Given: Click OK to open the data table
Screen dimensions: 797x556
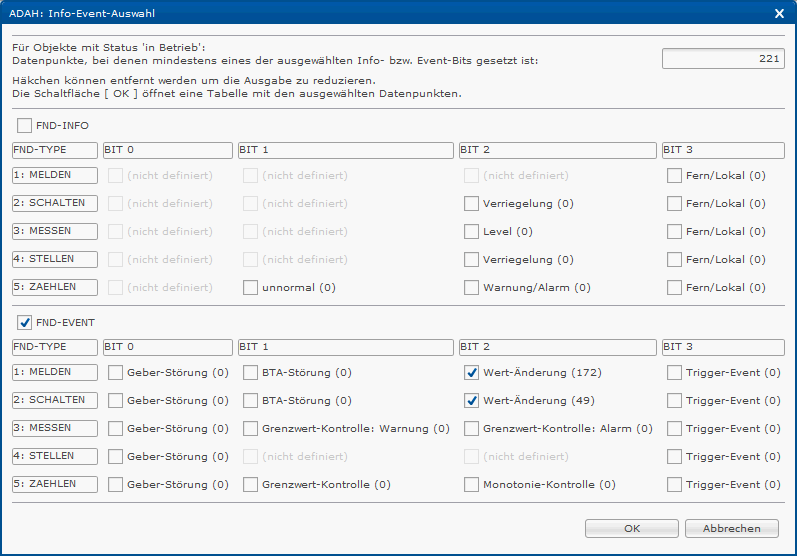Looking at the screenshot, I should 632,528.
